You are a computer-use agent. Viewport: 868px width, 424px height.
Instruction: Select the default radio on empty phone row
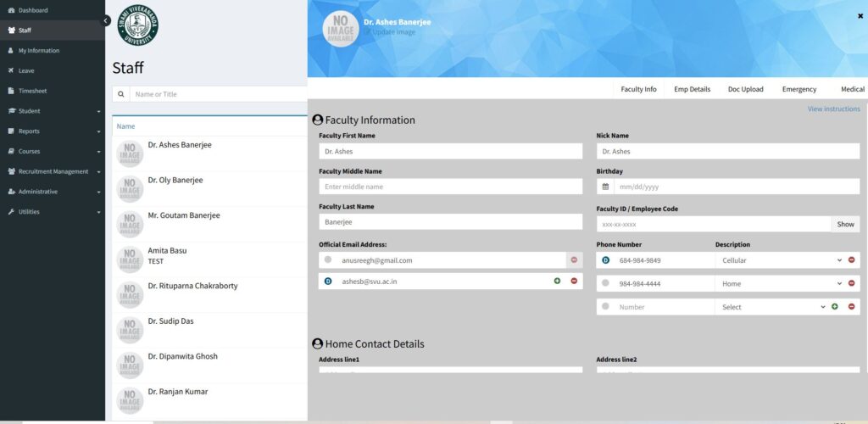[605, 306]
